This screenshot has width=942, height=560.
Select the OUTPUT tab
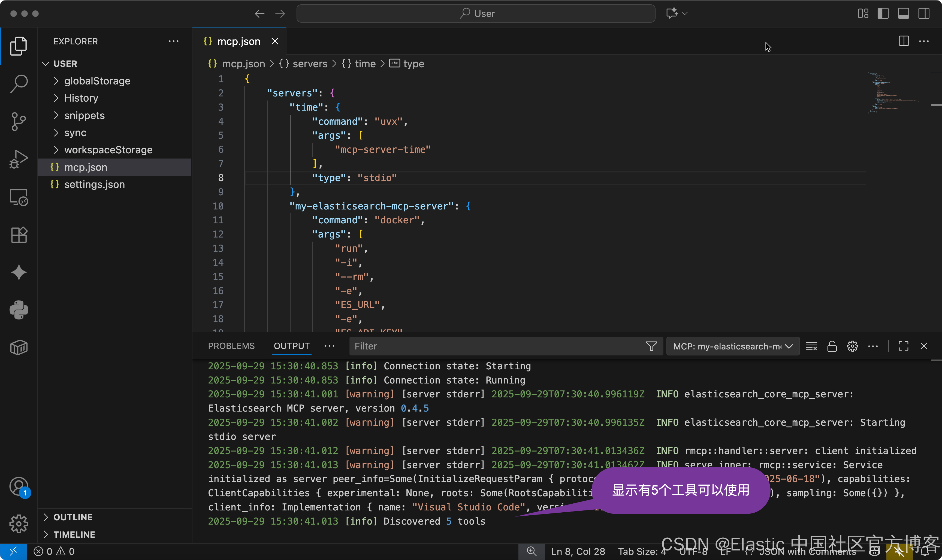pyautogui.click(x=291, y=346)
